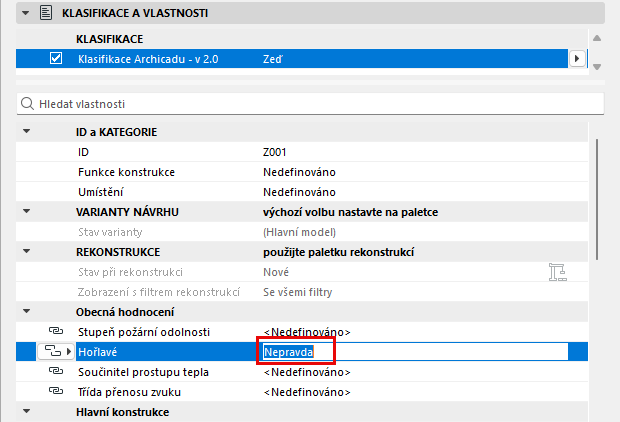This screenshot has height=422, width=620.
Task: Select the Funkce konstrukce Nedefinováno value
Action: click(x=299, y=172)
